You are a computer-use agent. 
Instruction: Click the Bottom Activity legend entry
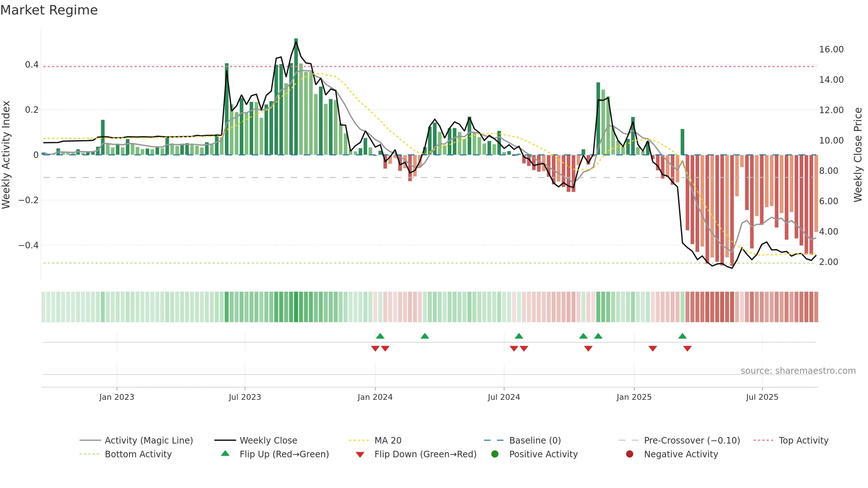[x=125, y=454]
